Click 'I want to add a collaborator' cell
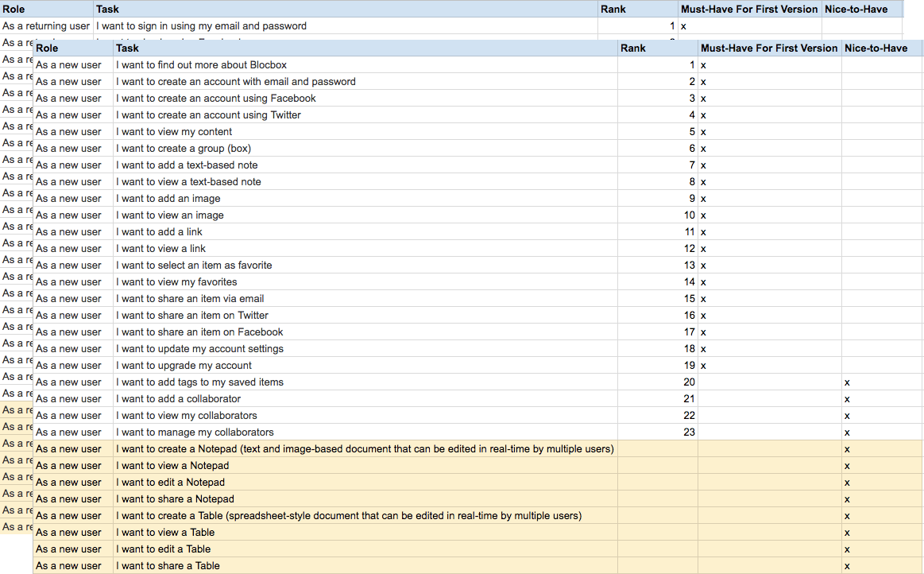Viewport: 924px width, 574px height. (x=365, y=399)
